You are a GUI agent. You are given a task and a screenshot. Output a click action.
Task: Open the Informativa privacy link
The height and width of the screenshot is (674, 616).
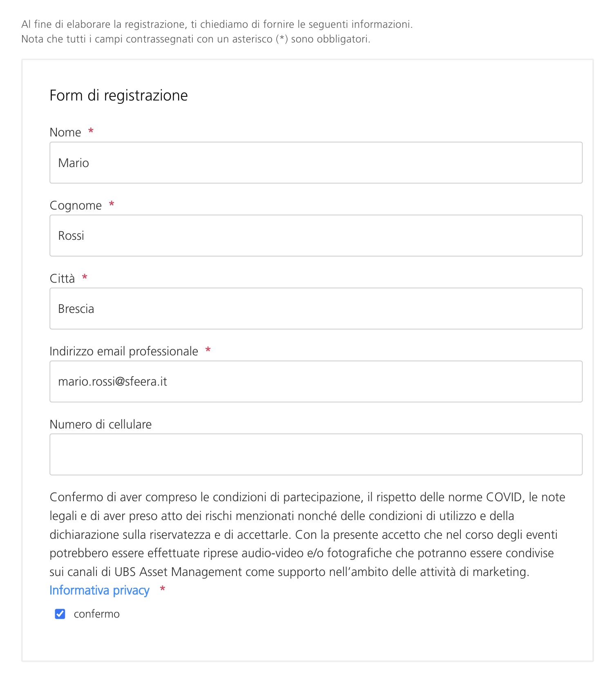(99, 590)
